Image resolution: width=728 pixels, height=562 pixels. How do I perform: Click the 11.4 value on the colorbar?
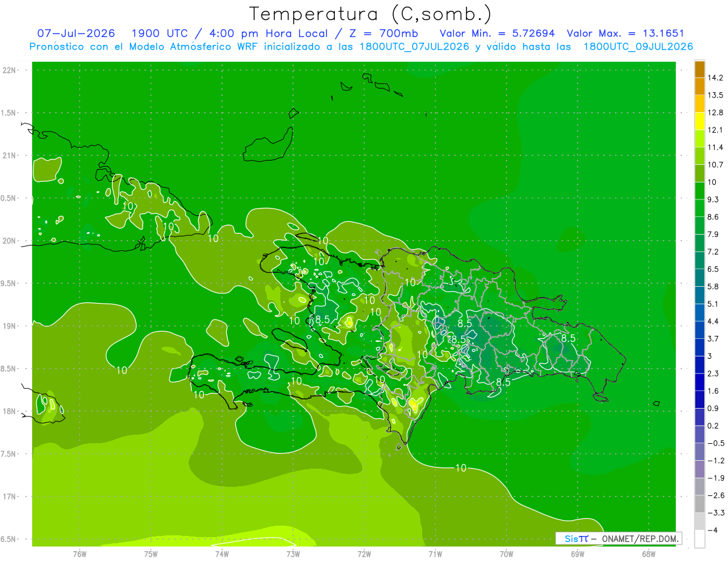[715, 147]
